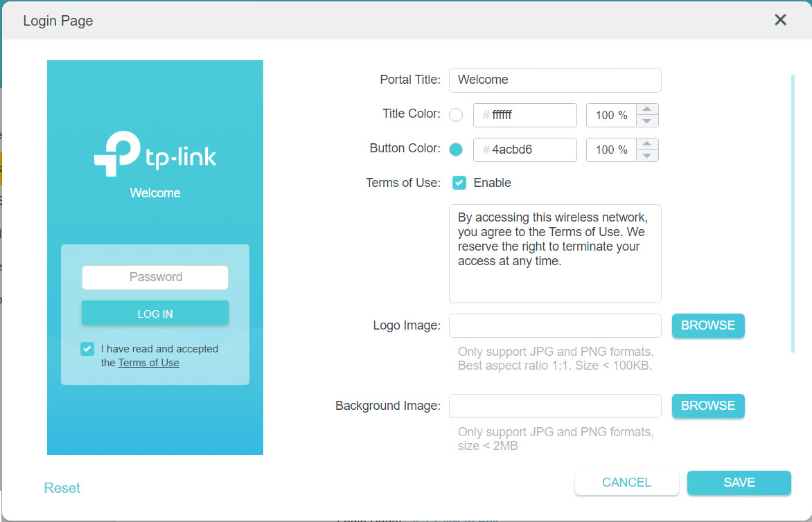
Task: Decrease Title Color opacity with down arrow
Action: [x=647, y=121]
